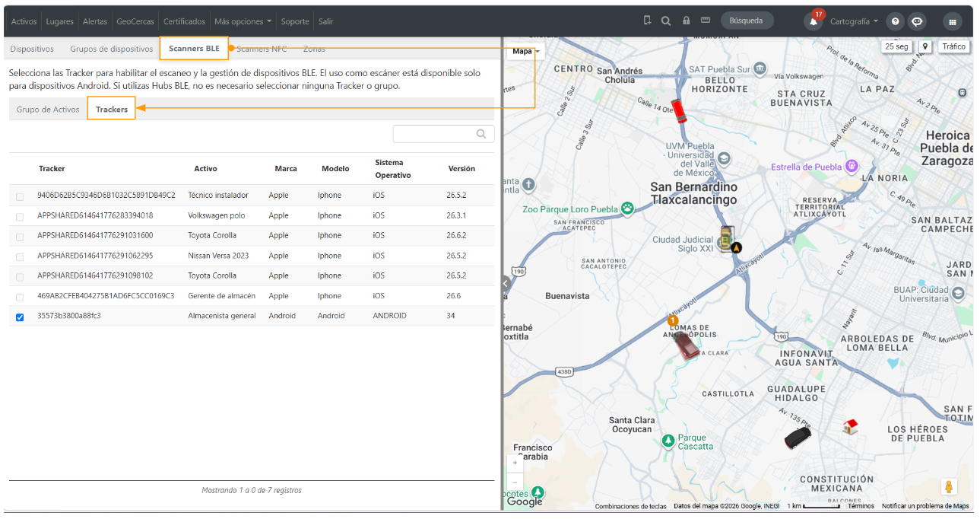Image resolution: width=980 pixels, height=519 pixels.
Task: Click the Búsqueda button
Action: pyautogui.click(x=747, y=21)
